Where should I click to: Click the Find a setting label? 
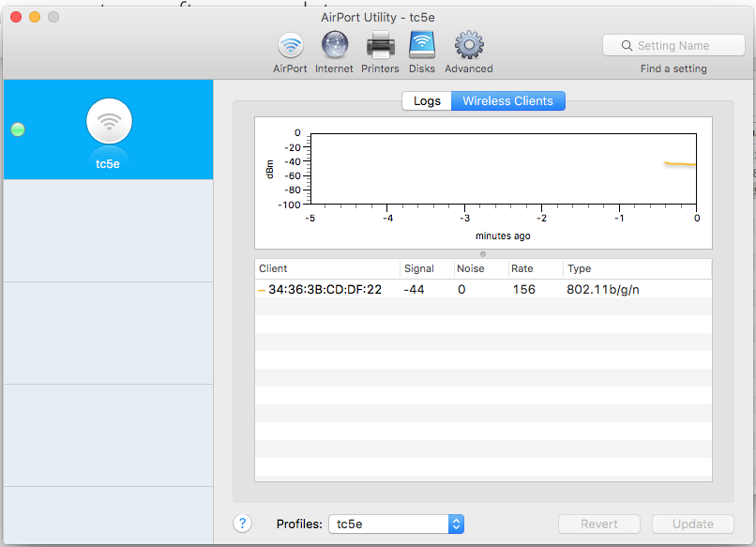coord(673,68)
